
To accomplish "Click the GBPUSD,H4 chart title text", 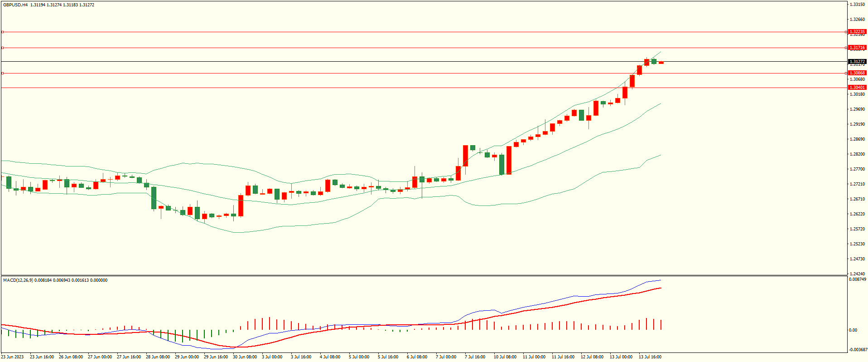I will click(x=15, y=5).
